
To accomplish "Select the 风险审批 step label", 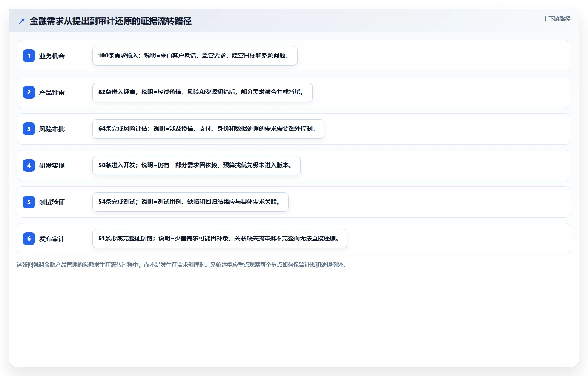I will 52,129.
